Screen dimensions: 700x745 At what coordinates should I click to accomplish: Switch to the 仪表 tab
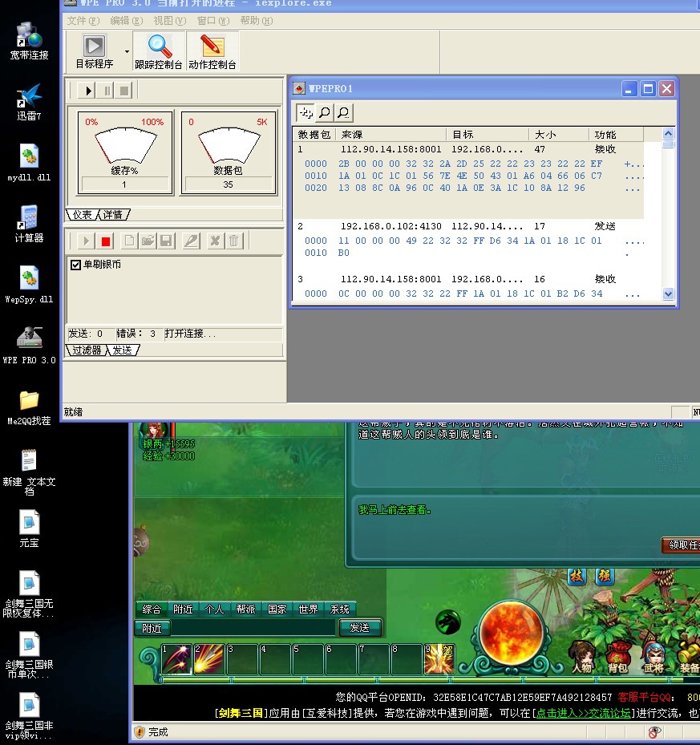click(x=82, y=215)
